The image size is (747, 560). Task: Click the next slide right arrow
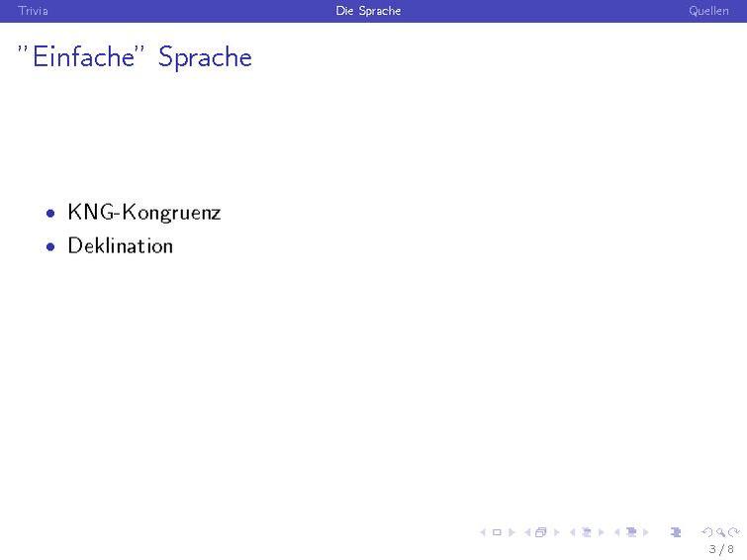click(x=511, y=532)
